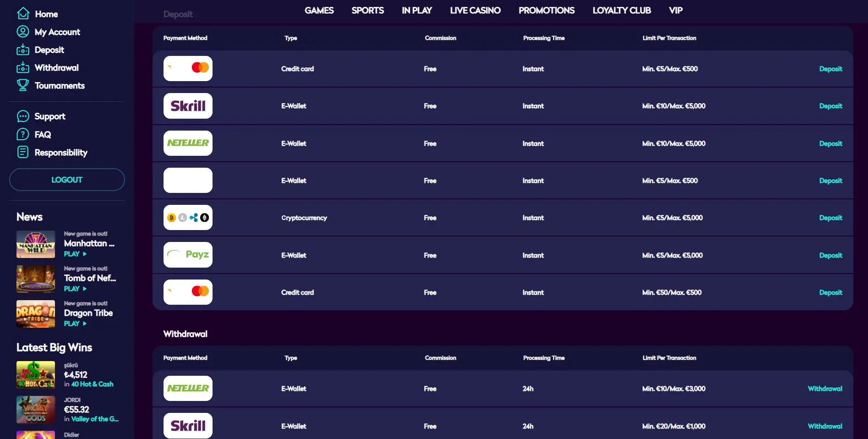Click Deposit link for Skrill row
Viewport: 868px width, 439px height.
click(x=830, y=106)
